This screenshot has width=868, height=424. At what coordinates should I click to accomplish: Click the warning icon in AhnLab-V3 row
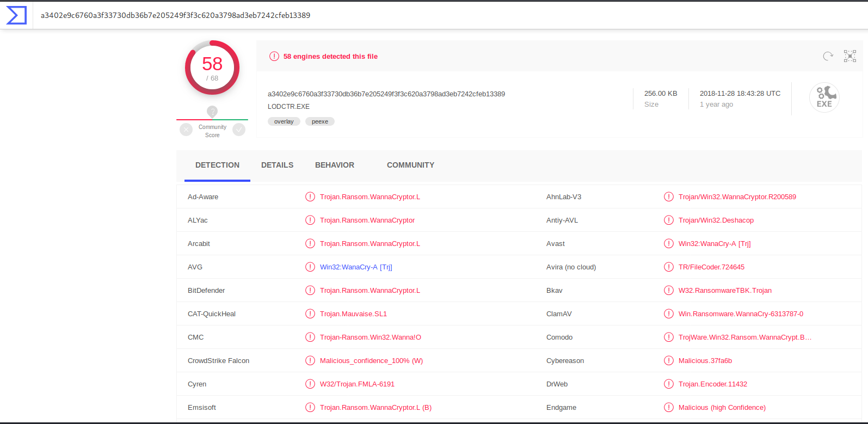click(669, 196)
